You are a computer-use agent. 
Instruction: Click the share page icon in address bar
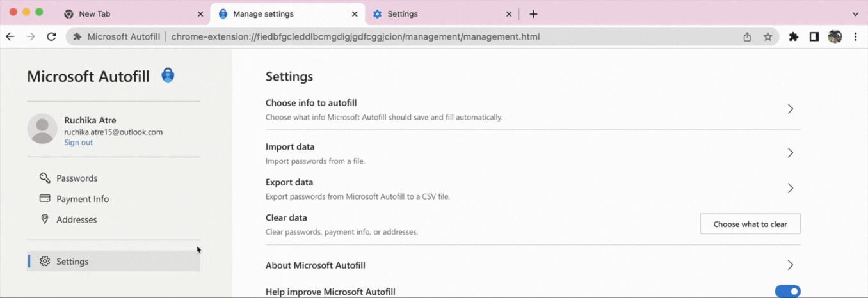pos(747,37)
